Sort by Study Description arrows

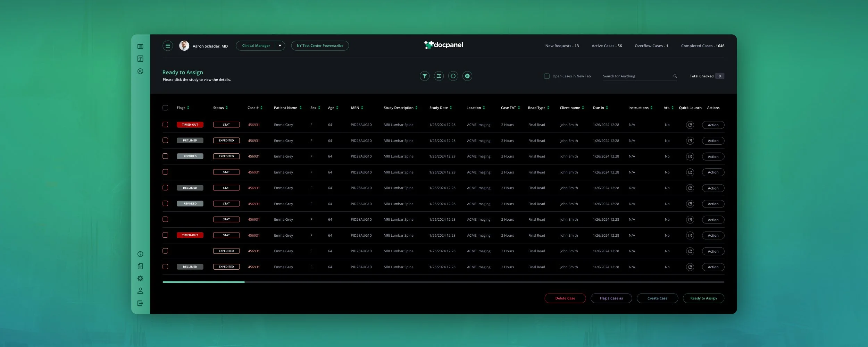[417, 108]
